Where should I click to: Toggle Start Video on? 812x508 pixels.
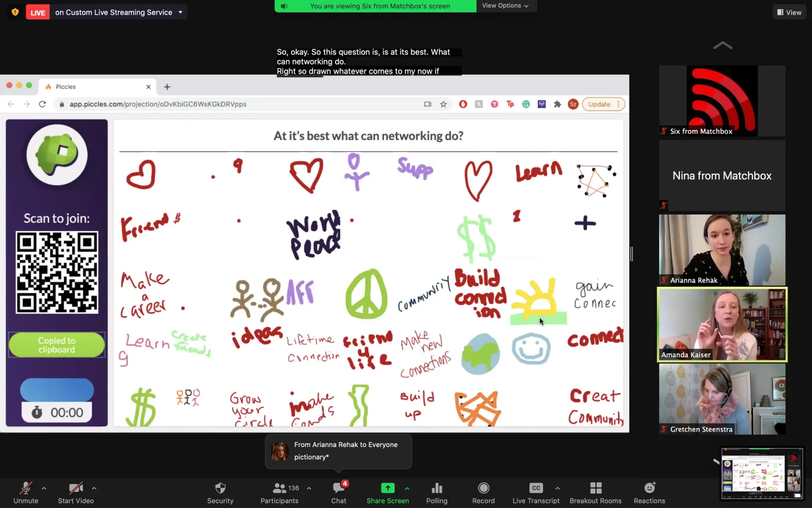(76, 489)
